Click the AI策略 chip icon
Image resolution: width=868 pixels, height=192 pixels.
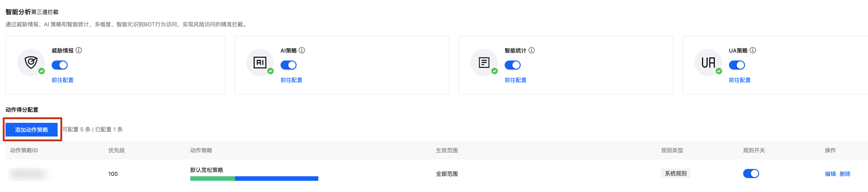click(x=260, y=63)
